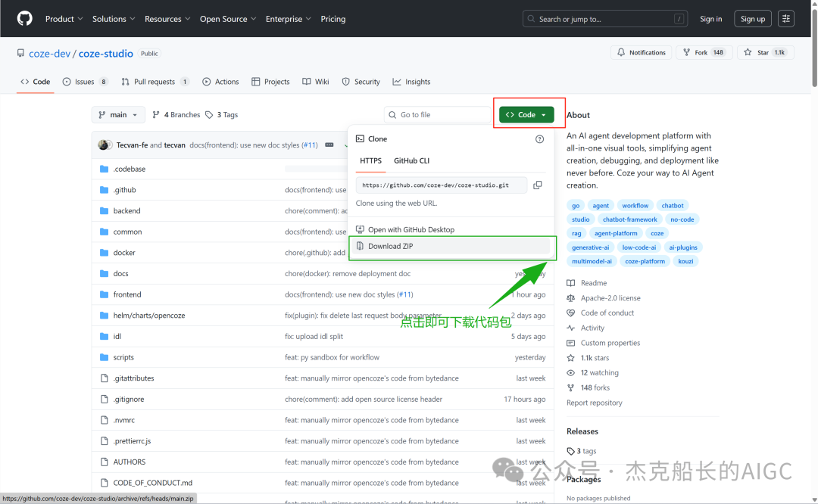Screen dimensions: 818x504
Task: Select the HTTPS clone tab
Action: (371, 160)
